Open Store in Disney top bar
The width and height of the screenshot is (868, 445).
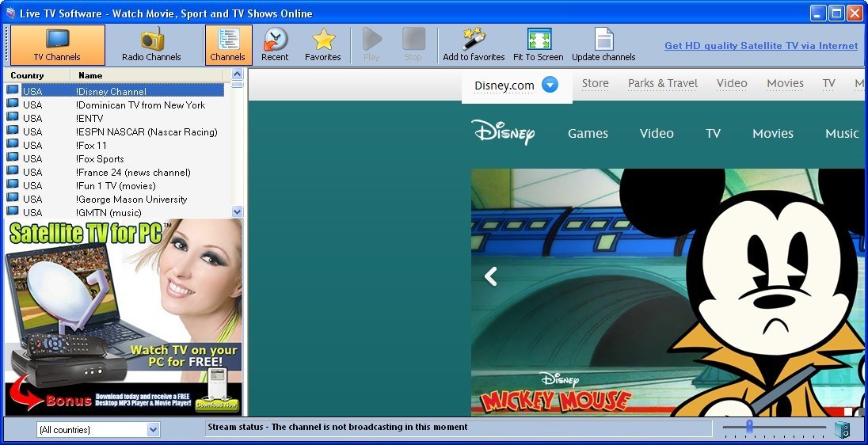pos(595,84)
